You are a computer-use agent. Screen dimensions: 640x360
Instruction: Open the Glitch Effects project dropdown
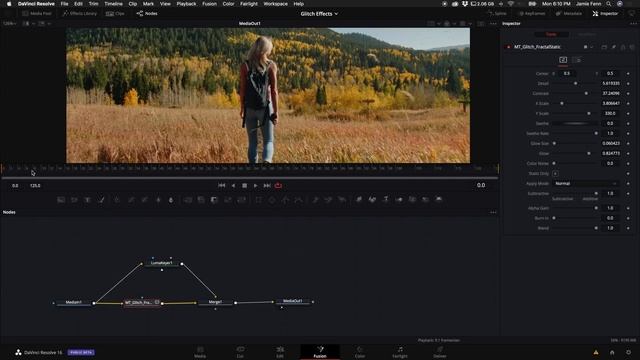tap(319, 14)
